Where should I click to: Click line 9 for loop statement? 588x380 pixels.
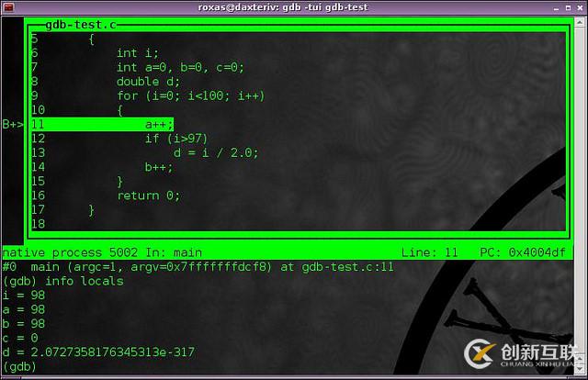191,96
